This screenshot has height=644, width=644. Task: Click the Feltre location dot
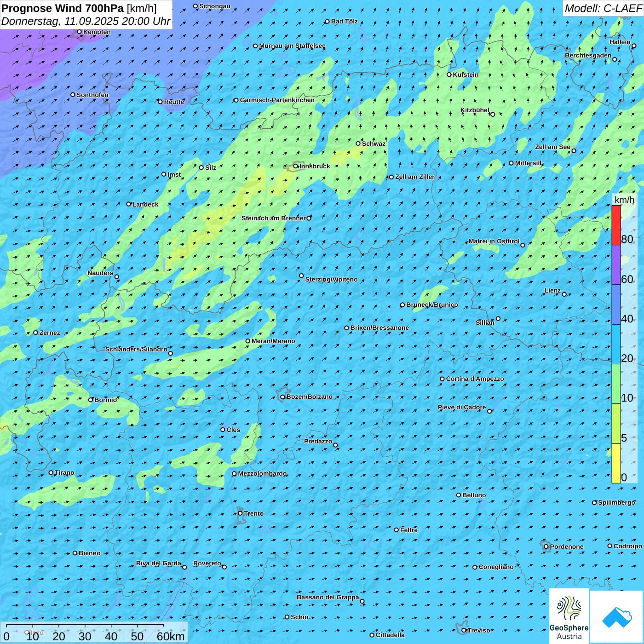[x=396, y=530]
